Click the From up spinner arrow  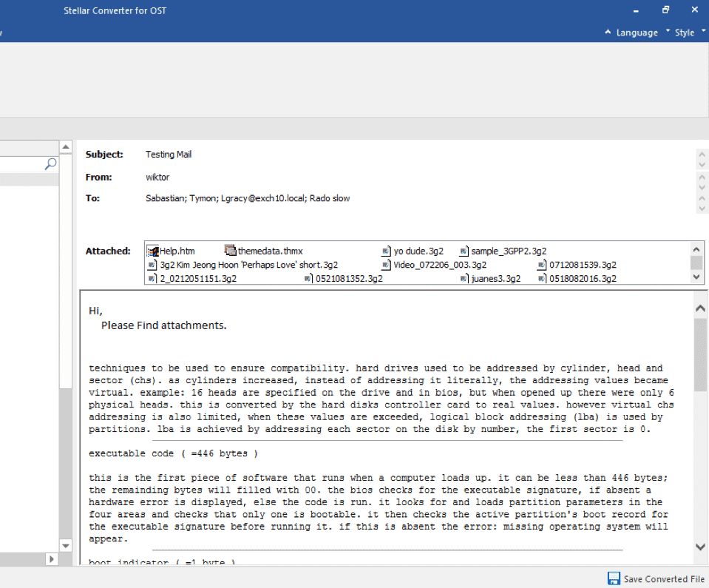(x=702, y=176)
